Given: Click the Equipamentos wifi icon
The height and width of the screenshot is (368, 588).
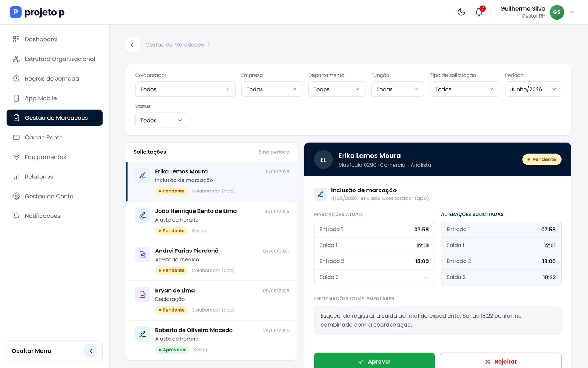Looking at the screenshot, I should point(16,157).
